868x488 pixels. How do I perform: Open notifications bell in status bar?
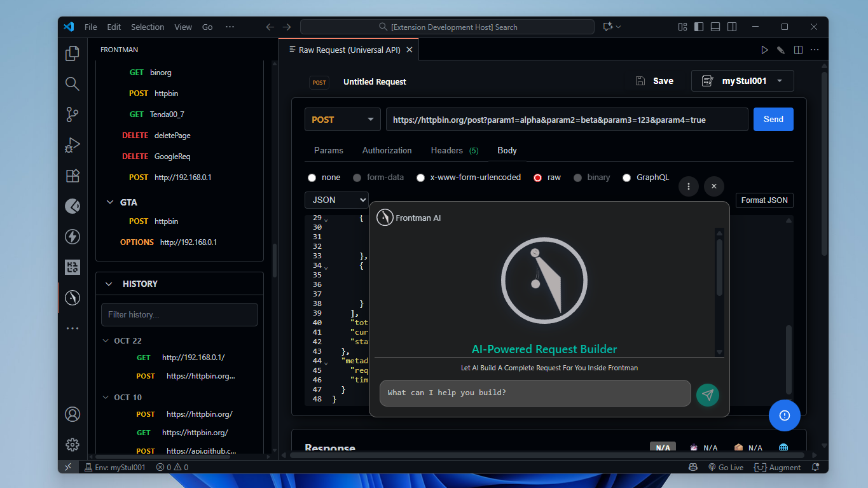point(815,467)
